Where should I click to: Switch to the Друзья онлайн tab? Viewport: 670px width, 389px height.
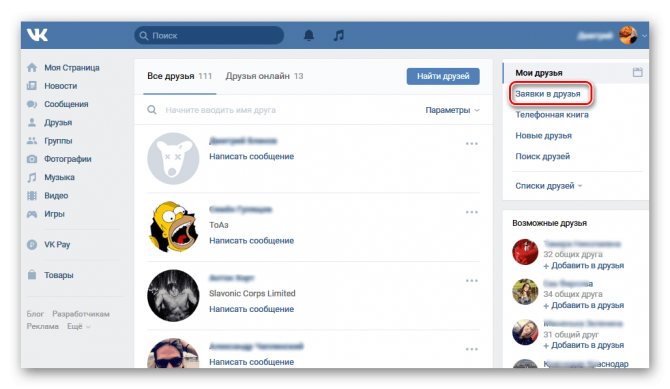pyautogui.click(x=264, y=76)
